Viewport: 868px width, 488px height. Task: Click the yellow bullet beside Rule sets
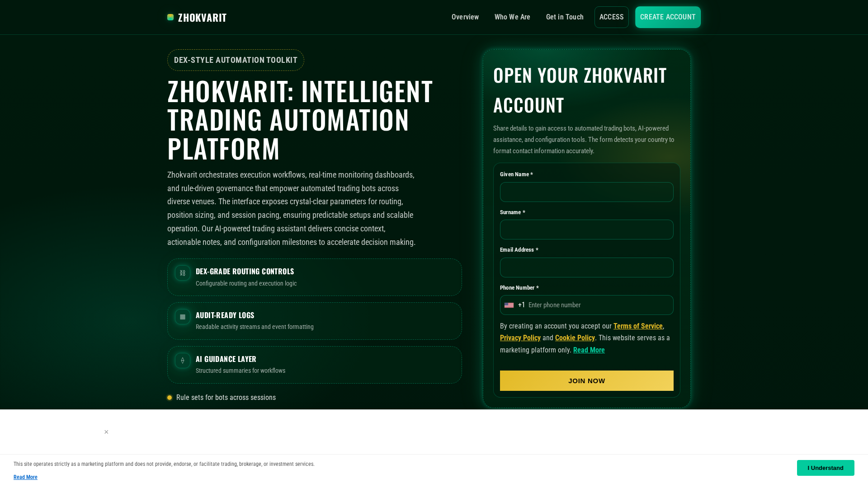[170, 398]
